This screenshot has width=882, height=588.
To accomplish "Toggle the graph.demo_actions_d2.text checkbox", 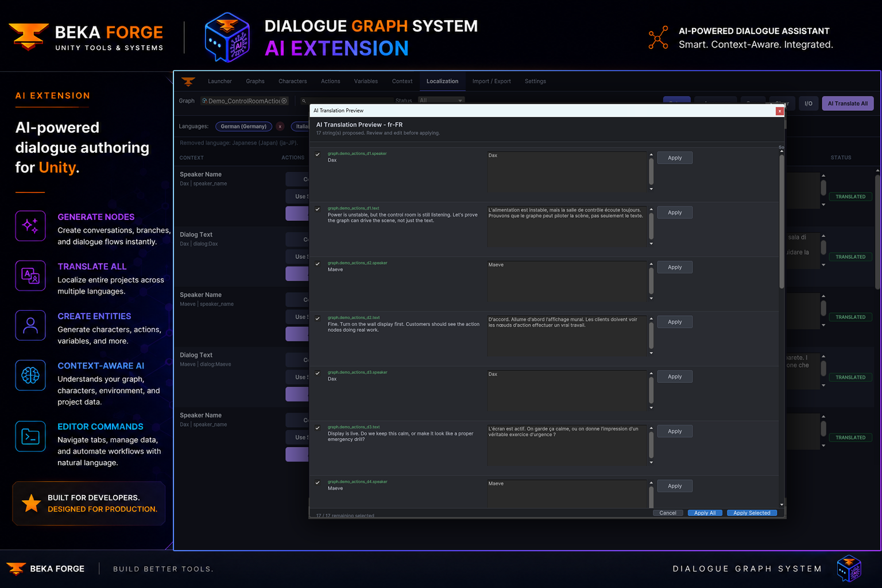I will pyautogui.click(x=318, y=319).
